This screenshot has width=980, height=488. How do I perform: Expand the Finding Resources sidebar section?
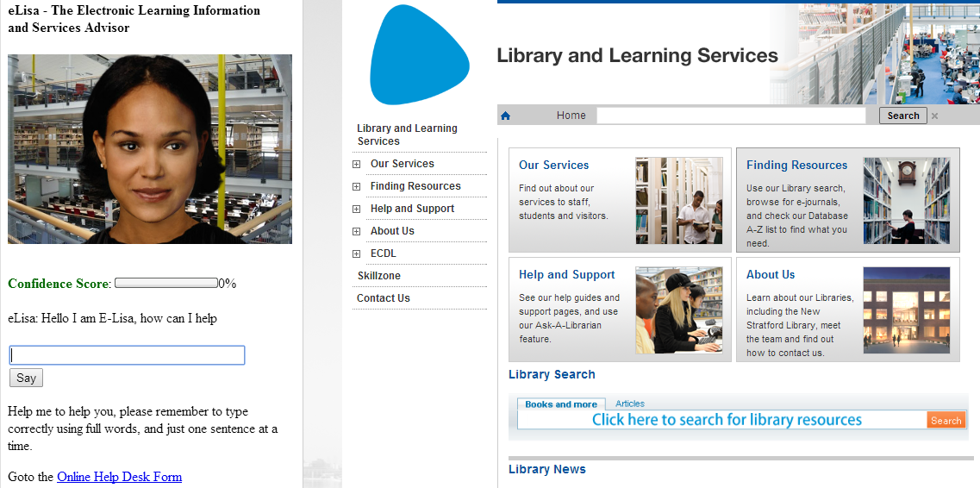tap(356, 186)
